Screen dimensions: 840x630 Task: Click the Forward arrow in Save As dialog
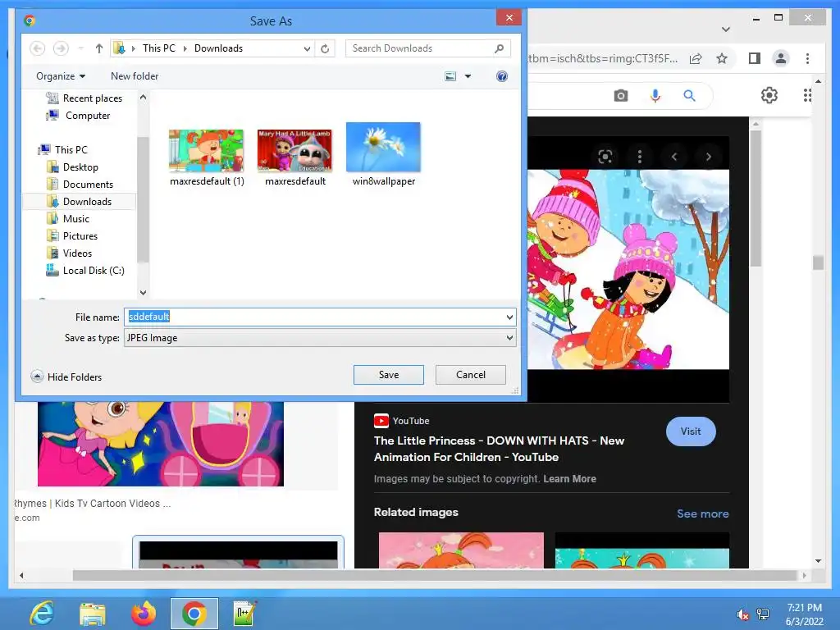tap(61, 48)
